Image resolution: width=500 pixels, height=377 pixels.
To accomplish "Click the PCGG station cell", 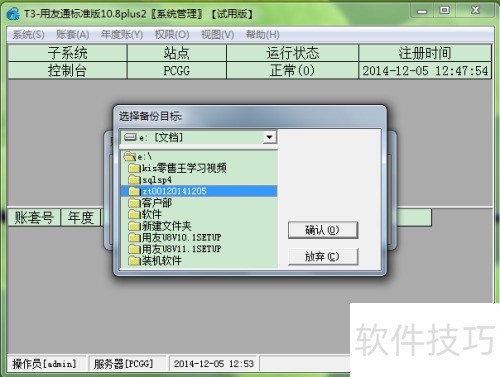I will 177,70.
